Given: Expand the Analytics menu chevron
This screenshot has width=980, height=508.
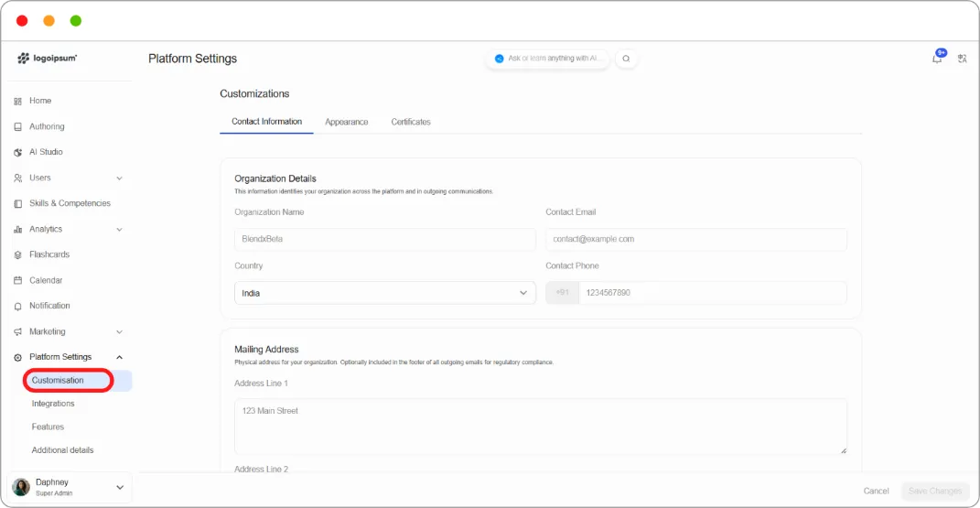Looking at the screenshot, I should point(119,230).
